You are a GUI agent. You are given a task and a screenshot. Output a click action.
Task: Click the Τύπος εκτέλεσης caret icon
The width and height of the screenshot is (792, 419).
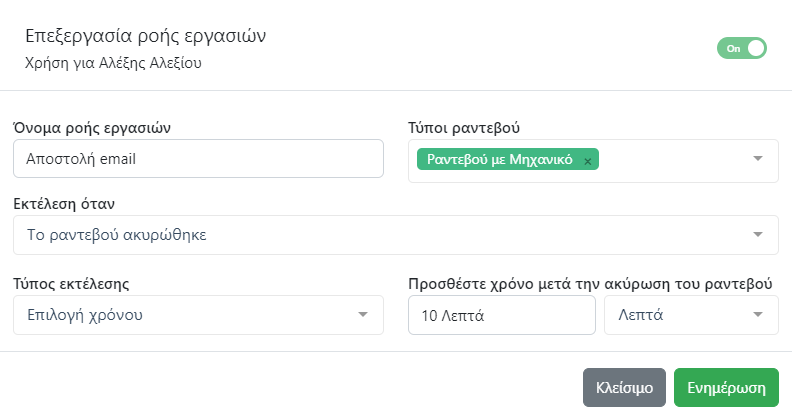362,315
